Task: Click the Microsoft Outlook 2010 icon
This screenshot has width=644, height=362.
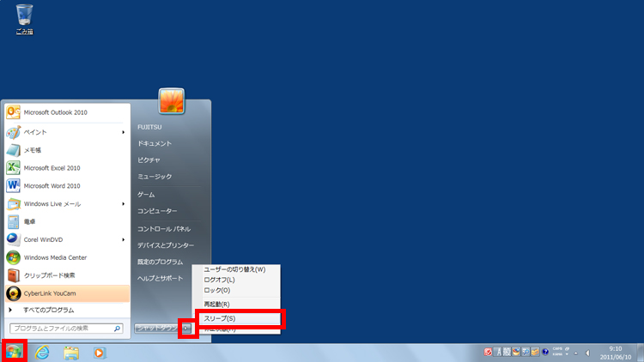Action: click(13, 112)
